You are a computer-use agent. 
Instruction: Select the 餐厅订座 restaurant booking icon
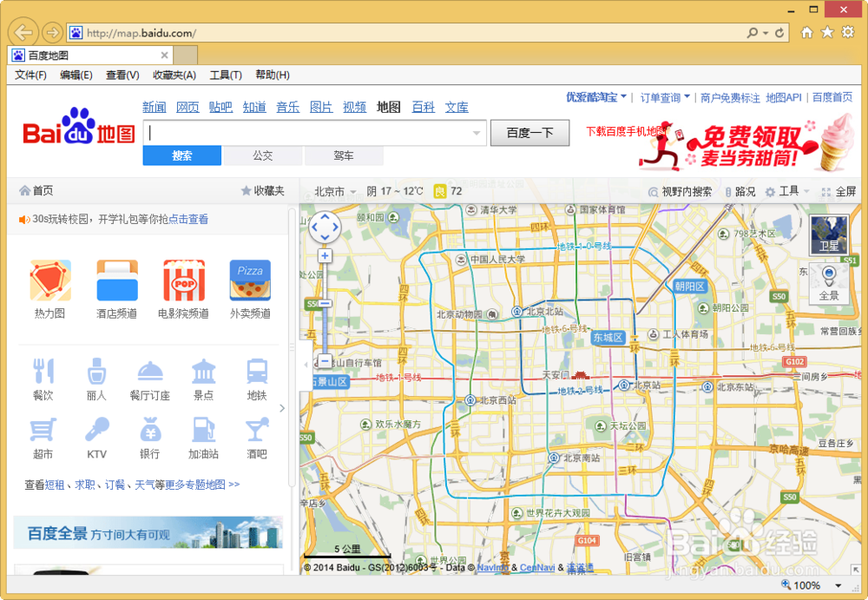coord(150,371)
